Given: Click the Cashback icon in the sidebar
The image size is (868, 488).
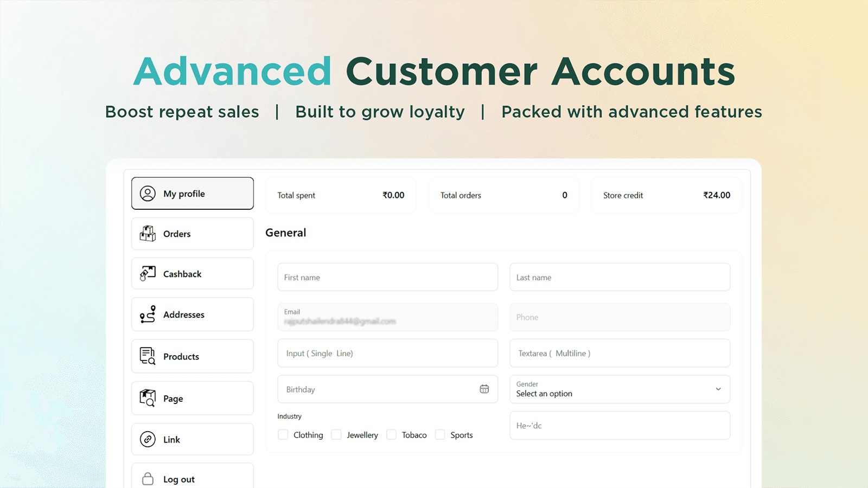Looking at the screenshot, I should coord(146,273).
